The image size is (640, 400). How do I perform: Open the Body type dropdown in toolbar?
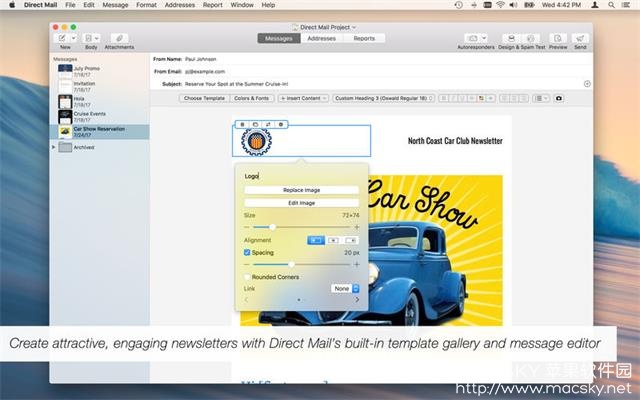click(x=91, y=38)
